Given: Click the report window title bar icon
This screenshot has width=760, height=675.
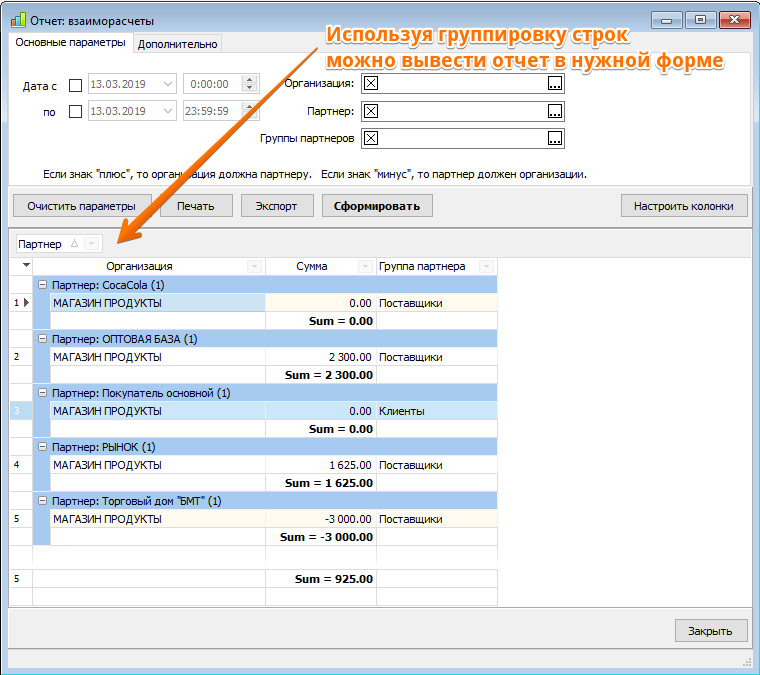Looking at the screenshot, I should 18,20.
